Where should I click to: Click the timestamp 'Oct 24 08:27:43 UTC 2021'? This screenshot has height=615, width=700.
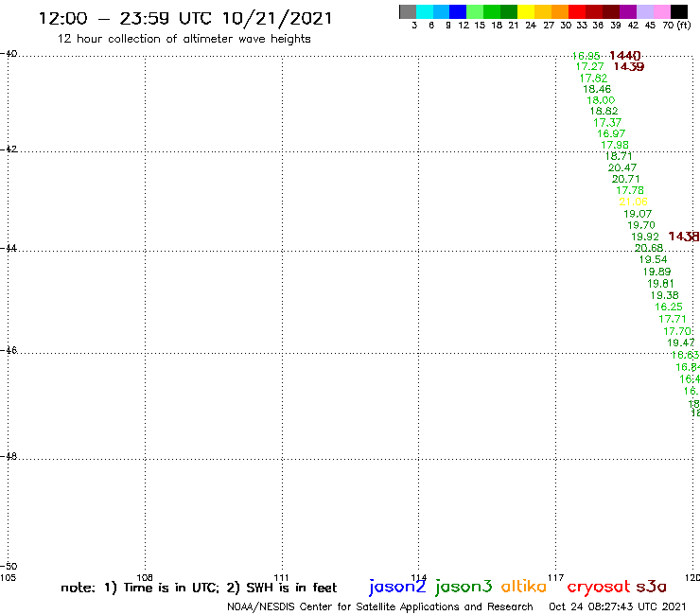tap(617, 606)
